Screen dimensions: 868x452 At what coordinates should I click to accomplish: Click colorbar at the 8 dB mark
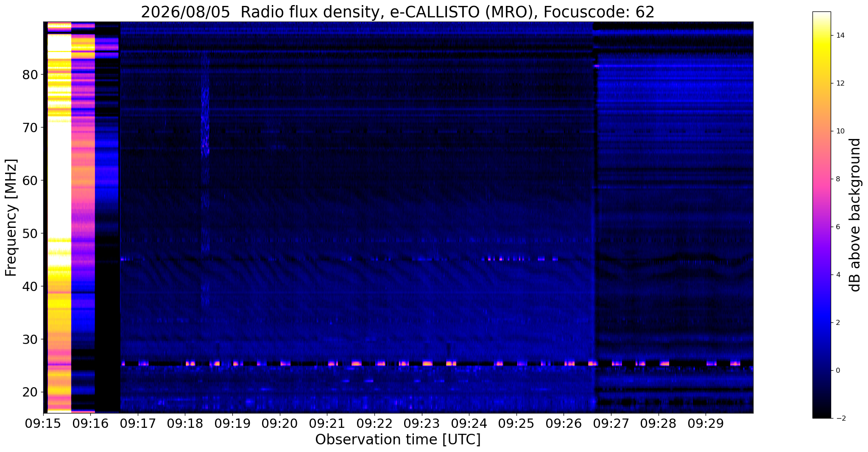click(821, 179)
